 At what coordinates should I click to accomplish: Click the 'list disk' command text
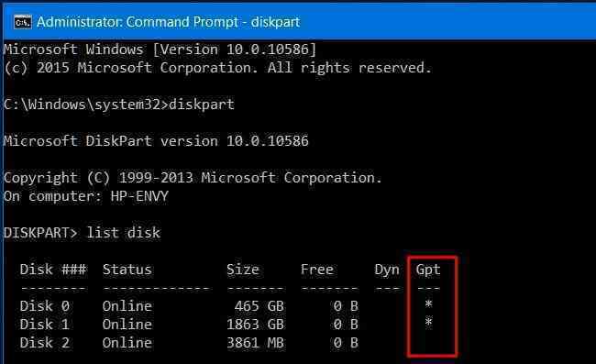(x=124, y=233)
